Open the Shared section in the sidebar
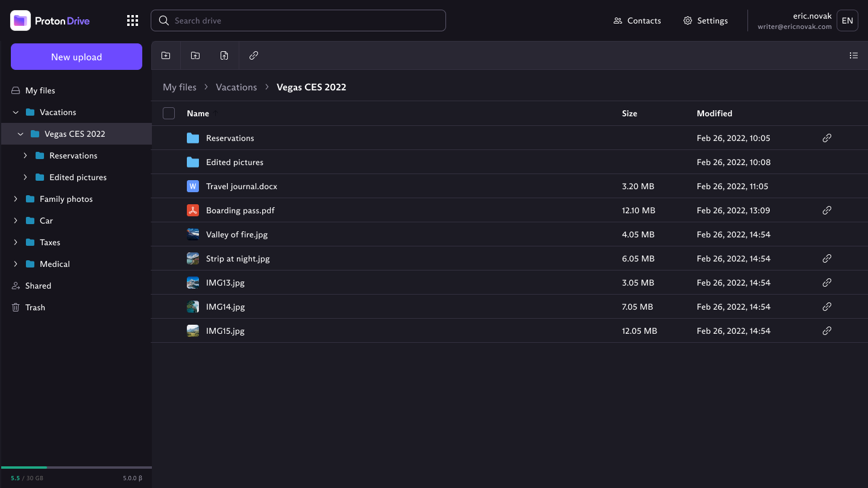Viewport: 868px width, 488px height. pos(38,285)
